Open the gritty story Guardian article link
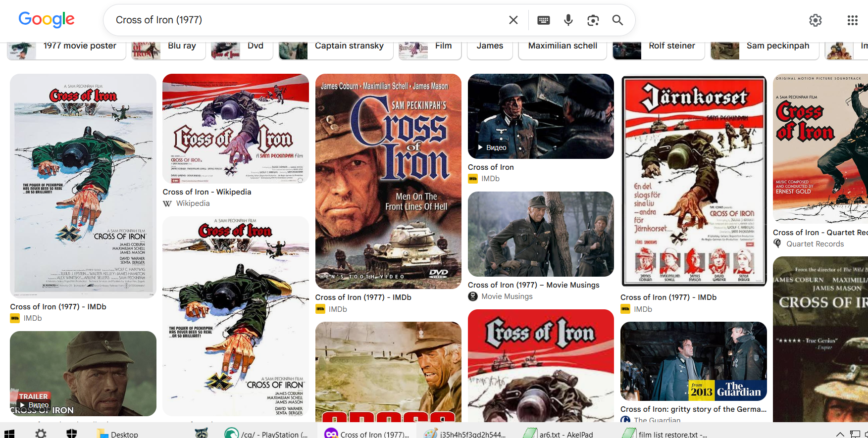 pyautogui.click(x=693, y=409)
